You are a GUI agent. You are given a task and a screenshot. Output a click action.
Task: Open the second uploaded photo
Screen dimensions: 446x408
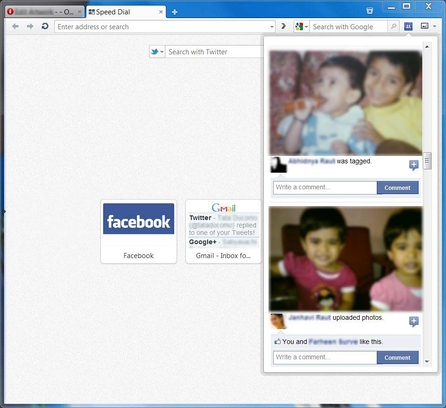point(346,259)
